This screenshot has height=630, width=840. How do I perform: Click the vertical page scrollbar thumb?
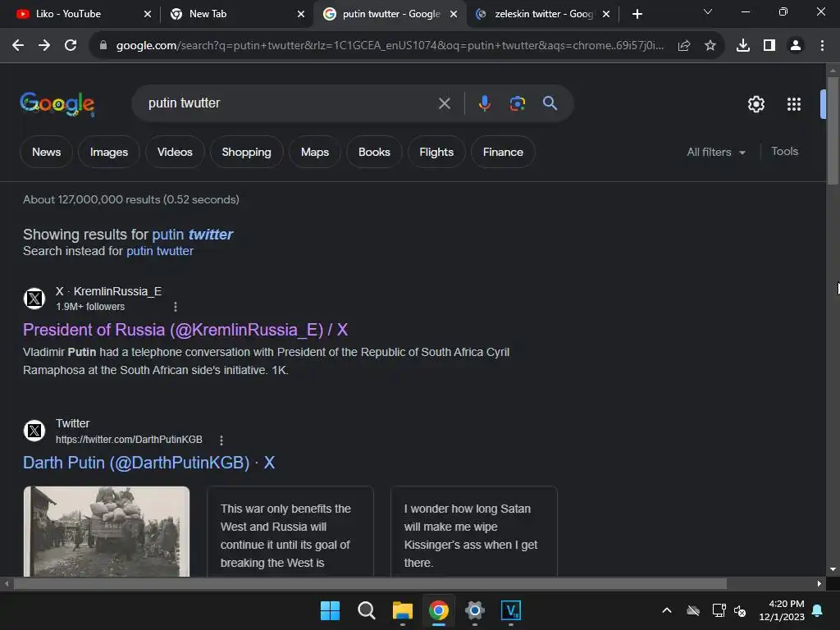pyautogui.click(x=833, y=131)
